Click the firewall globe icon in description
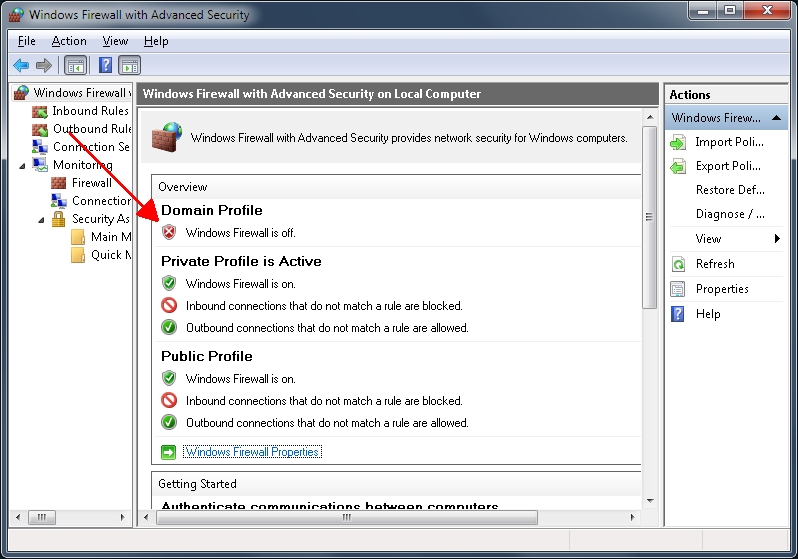 [x=167, y=136]
